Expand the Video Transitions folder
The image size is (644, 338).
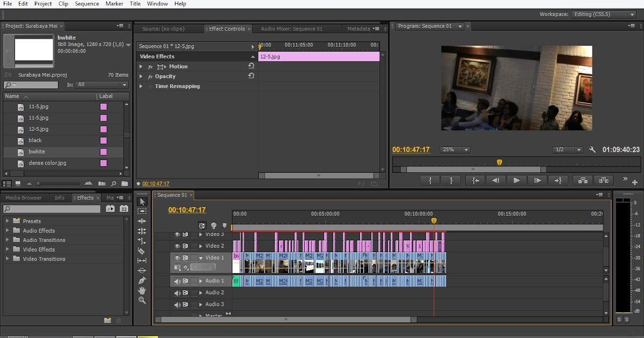pyautogui.click(x=8, y=259)
